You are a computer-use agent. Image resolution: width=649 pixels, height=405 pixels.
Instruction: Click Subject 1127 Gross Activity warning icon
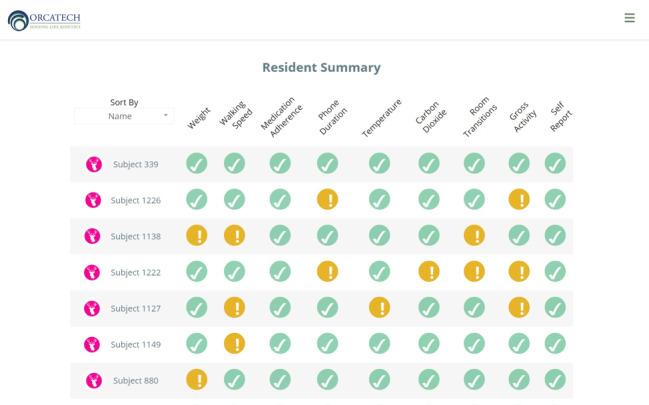(519, 308)
